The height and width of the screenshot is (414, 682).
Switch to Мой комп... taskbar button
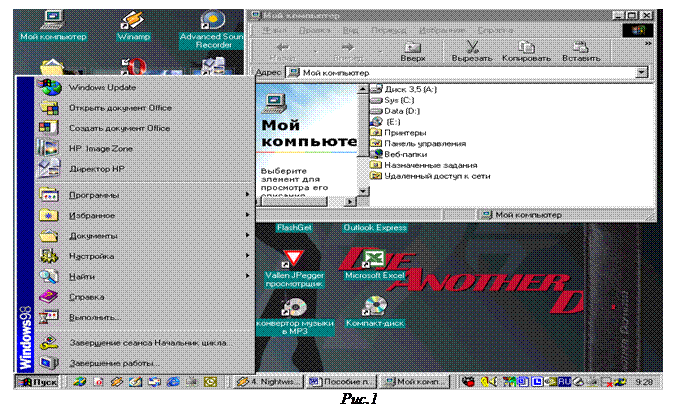click(416, 382)
